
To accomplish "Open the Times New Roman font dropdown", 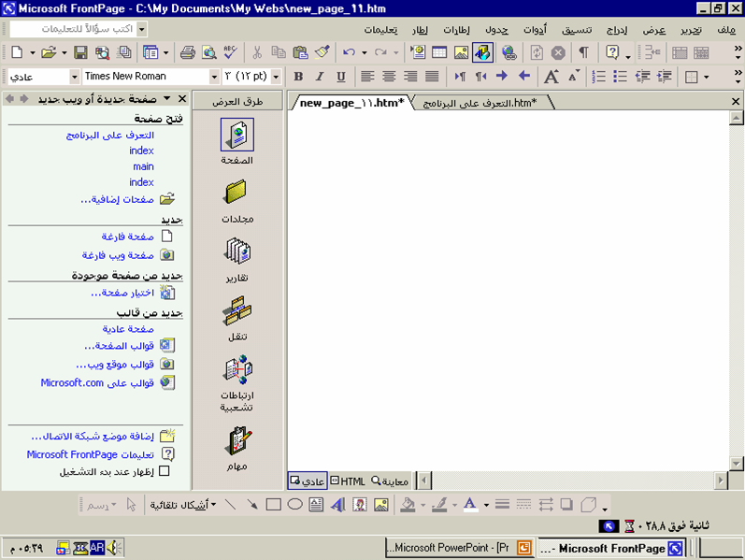I will [x=214, y=77].
